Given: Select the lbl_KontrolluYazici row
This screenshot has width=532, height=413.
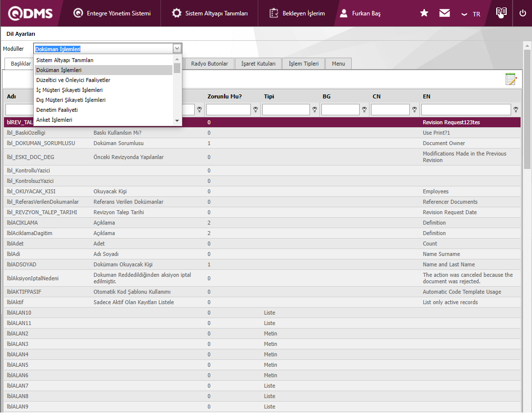Looking at the screenshot, I should (x=262, y=170).
